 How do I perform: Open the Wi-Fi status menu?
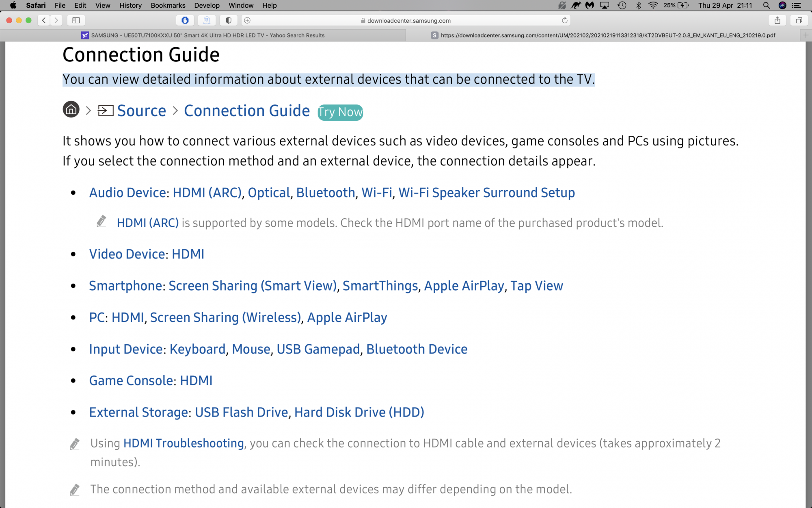coord(653,5)
